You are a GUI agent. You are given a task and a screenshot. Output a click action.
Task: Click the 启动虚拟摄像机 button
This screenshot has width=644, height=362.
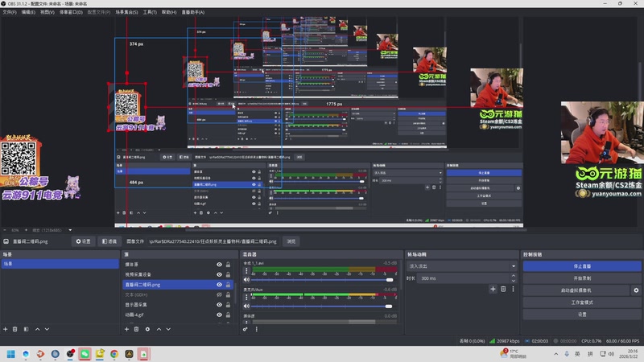click(x=576, y=290)
